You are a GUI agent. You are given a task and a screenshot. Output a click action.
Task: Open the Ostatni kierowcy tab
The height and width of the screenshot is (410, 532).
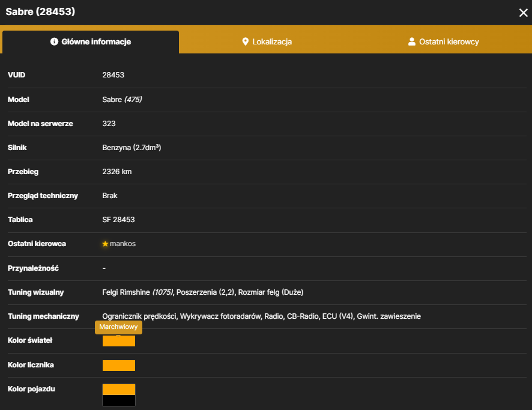(444, 41)
